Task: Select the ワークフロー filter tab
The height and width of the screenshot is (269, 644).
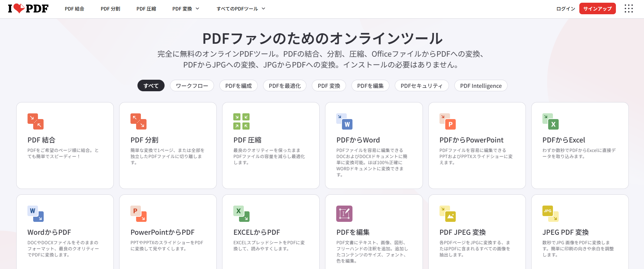Action: 192,85
